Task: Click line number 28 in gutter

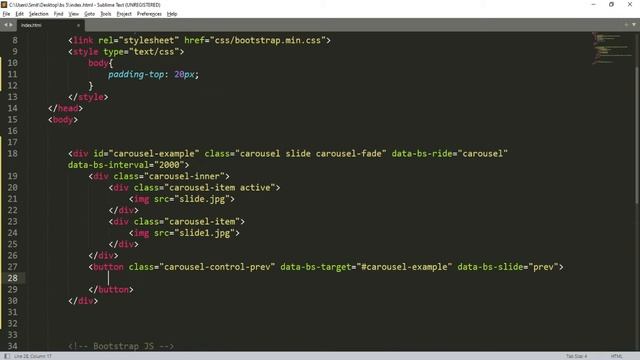Action: 13,278
